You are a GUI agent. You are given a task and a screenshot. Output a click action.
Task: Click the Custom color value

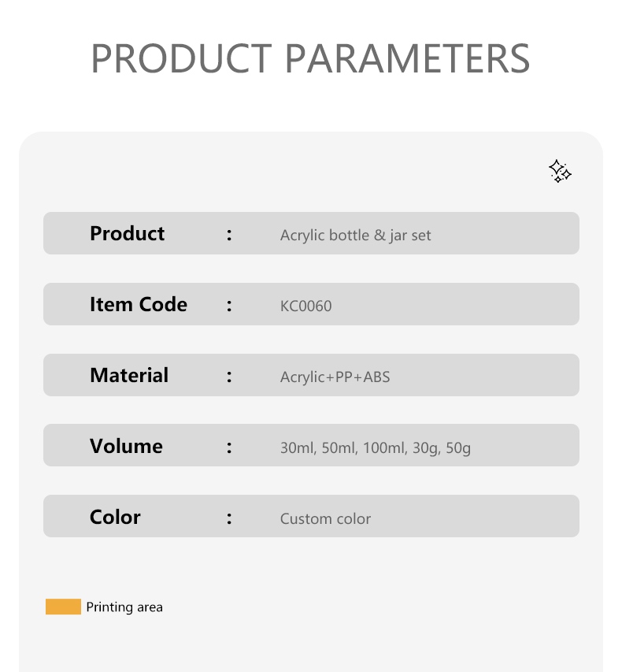(x=325, y=518)
